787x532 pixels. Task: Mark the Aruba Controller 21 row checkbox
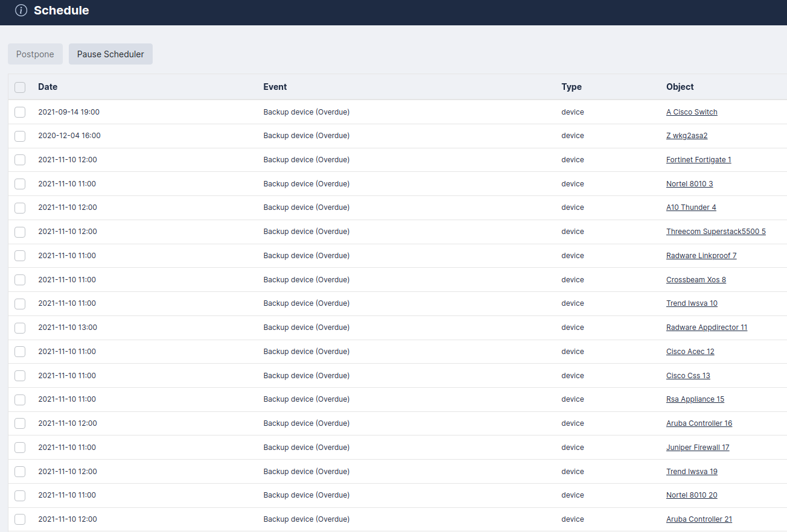[20, 519]
